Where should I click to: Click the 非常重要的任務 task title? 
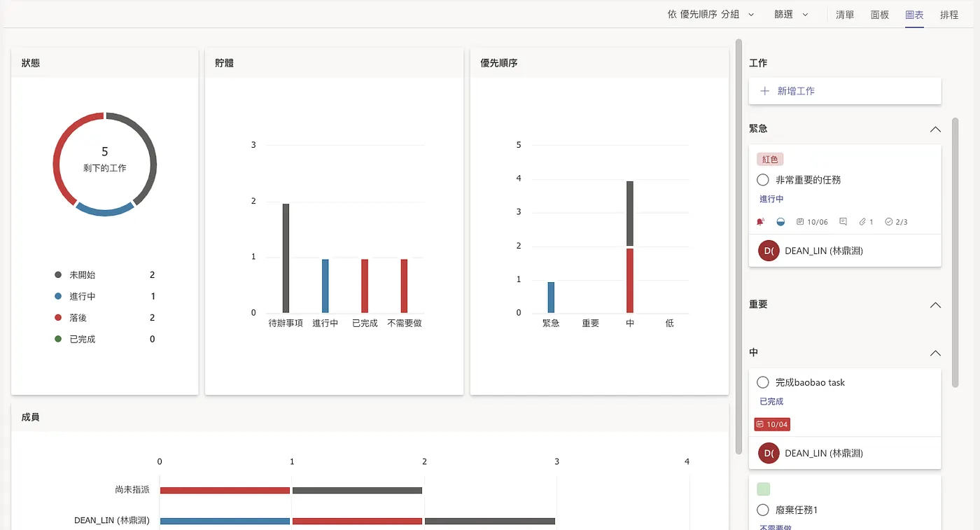808,180
